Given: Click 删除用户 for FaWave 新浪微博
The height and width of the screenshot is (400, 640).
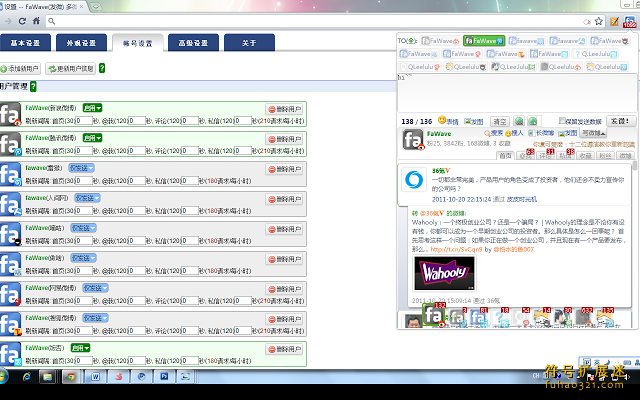Looking at the screenshot, I should (284, 109).
